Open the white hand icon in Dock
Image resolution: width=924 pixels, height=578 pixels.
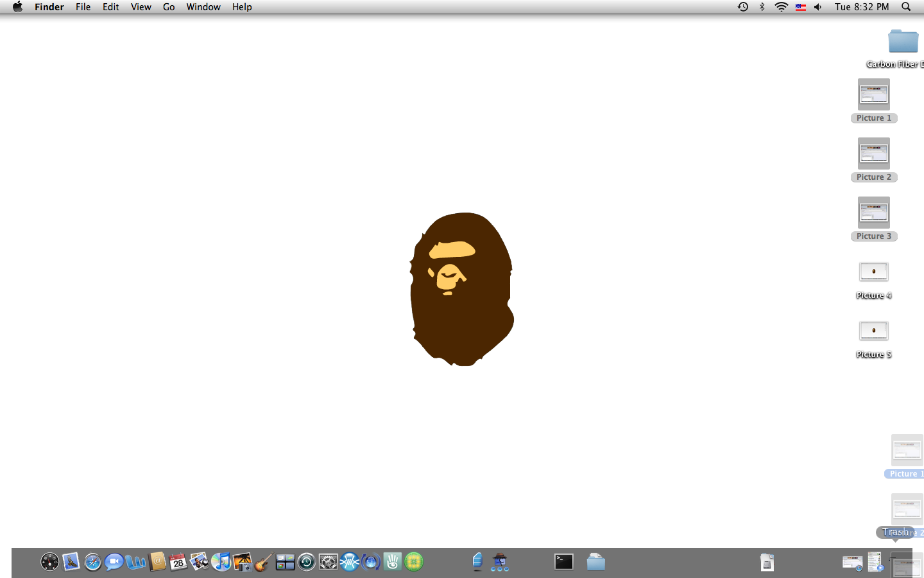pyautogui.click(x=393, y=562)
